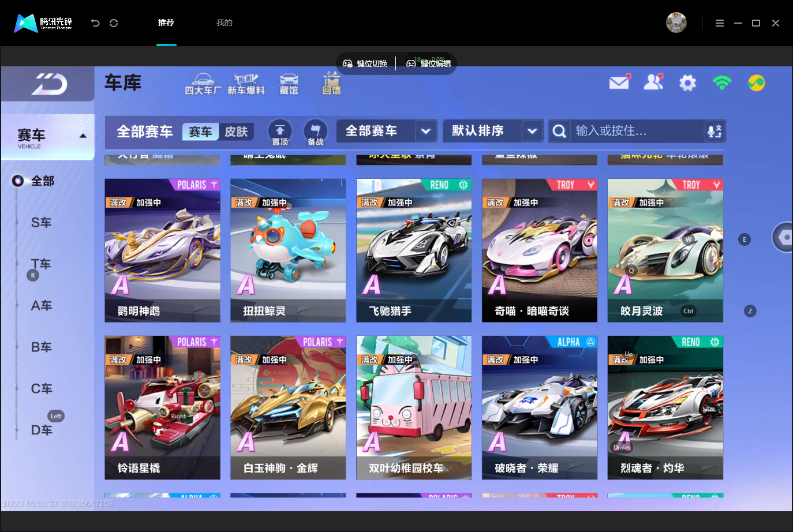Viewport: 793px width, 532px height.
Task: Filter by A车 class
Action: tap(41, 306)
